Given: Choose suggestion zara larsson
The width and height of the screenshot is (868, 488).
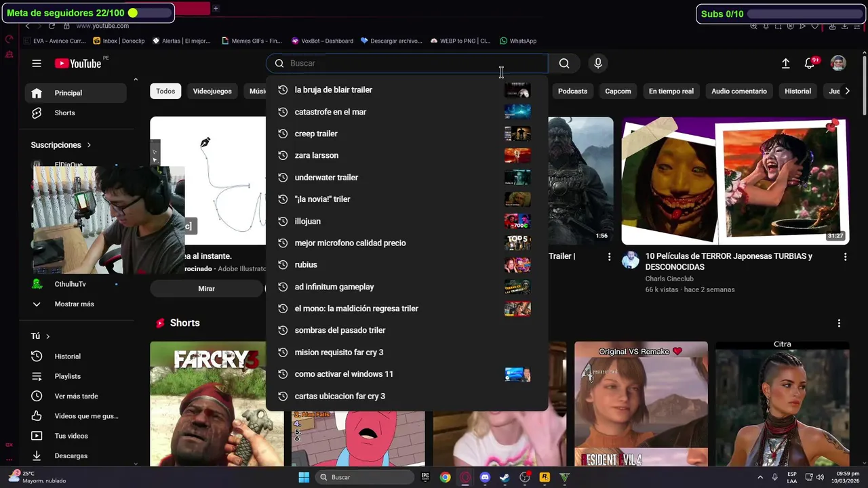Looking at the screenshot, I should point(407,155).
